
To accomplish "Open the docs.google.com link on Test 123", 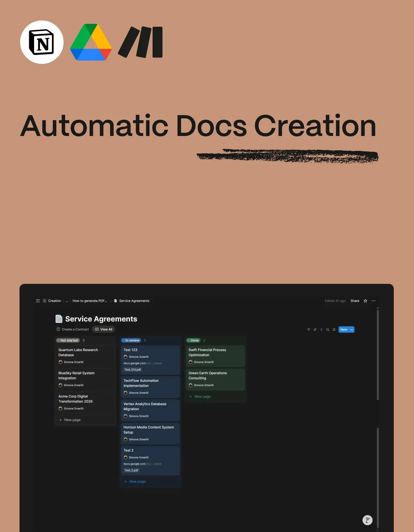I will point(142,363).
